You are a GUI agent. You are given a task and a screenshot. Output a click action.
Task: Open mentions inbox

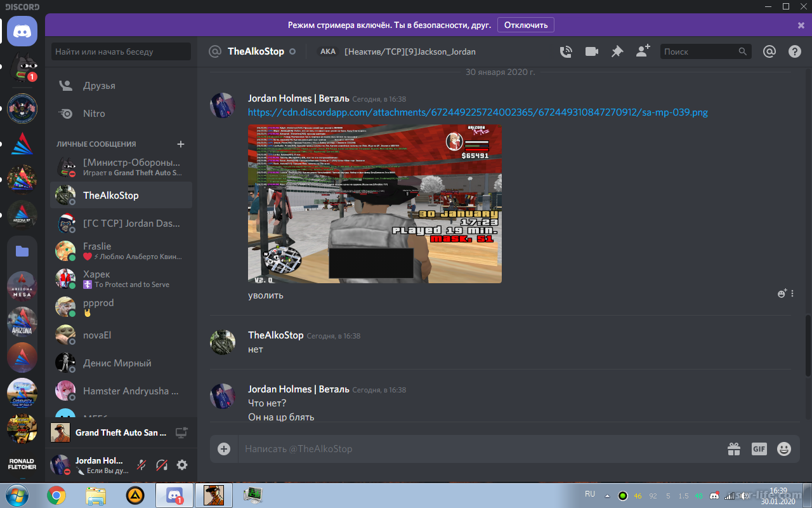(769, 51)
